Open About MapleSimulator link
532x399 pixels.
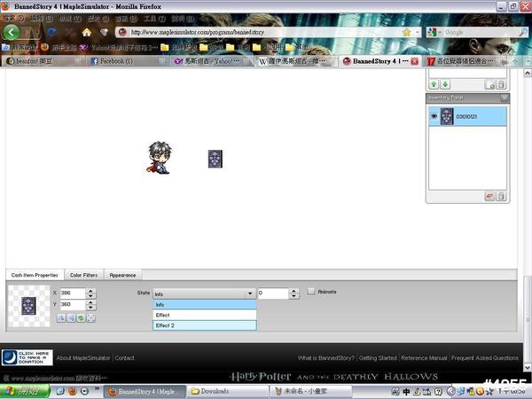tap(83, 358)
